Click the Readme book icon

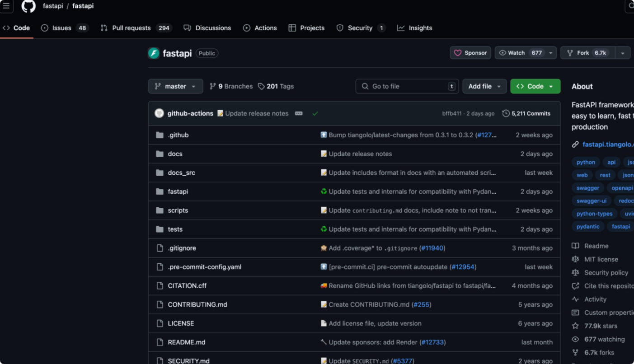[x=575, y=246]
